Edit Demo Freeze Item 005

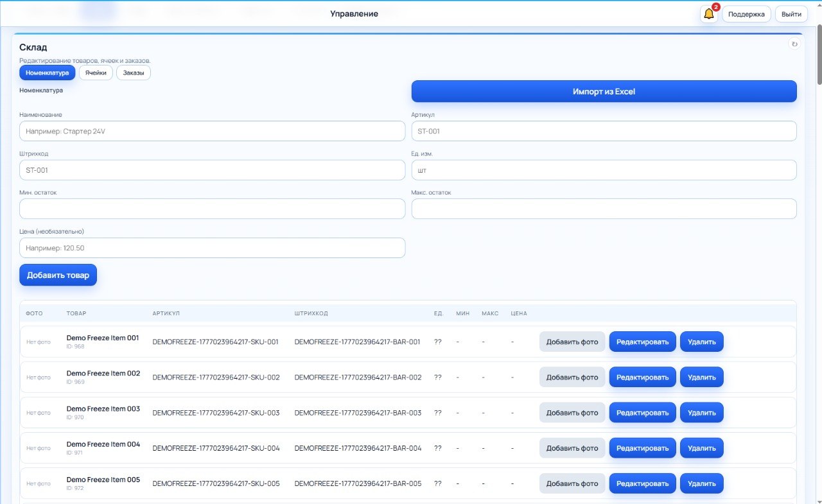(642, 483)
